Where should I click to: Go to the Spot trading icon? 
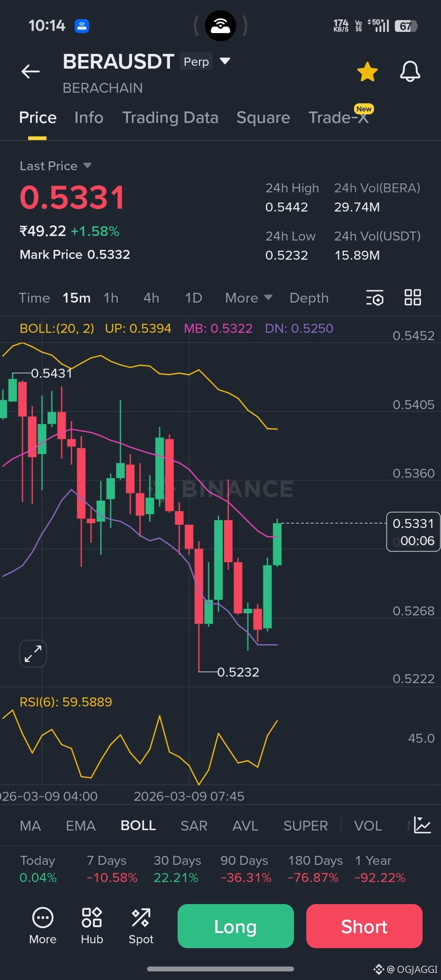click(x=141, y=926)
